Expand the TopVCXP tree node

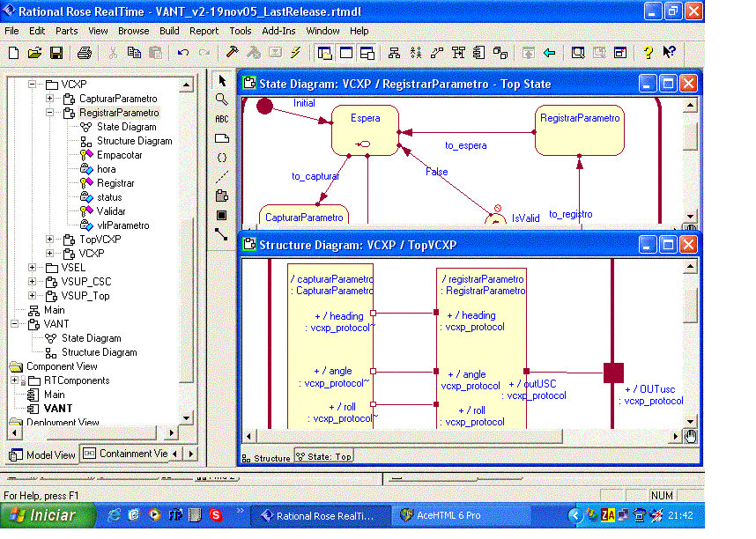coord(49,240)
